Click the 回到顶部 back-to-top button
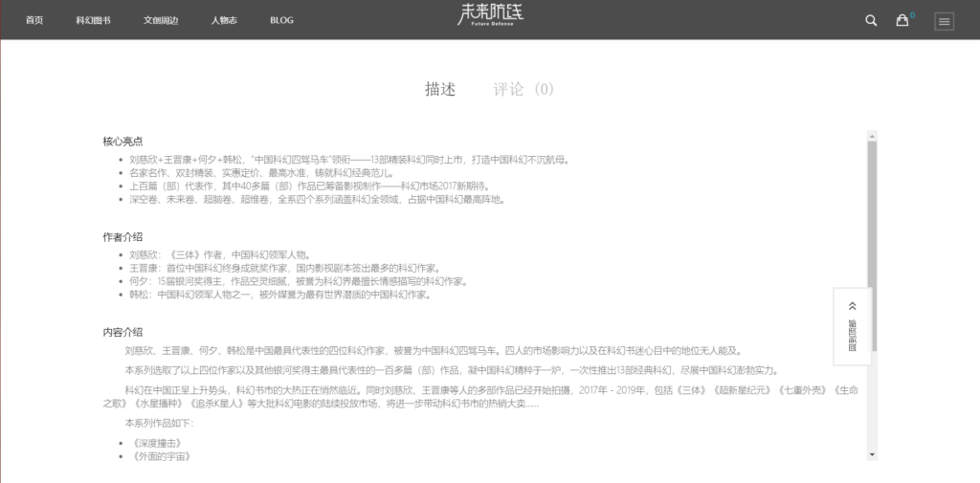This screenshot has width=980, height=483. point(853,326)
